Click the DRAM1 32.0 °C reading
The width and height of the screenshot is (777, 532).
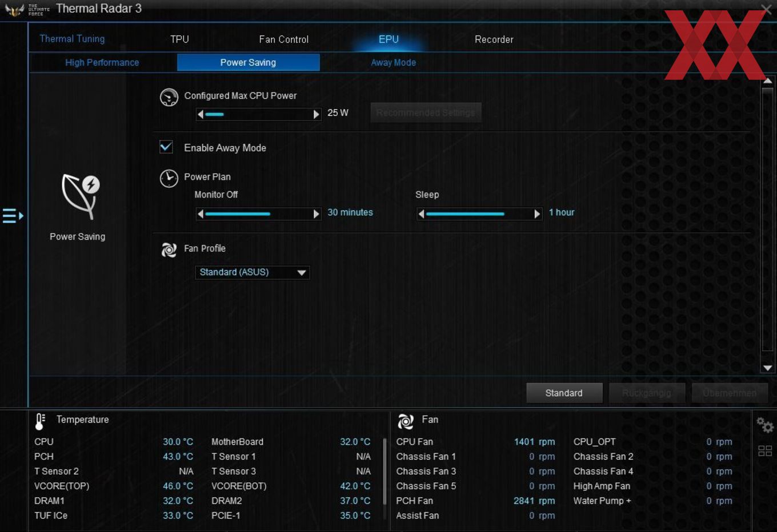pyautogui.click(x=178, y=501)
